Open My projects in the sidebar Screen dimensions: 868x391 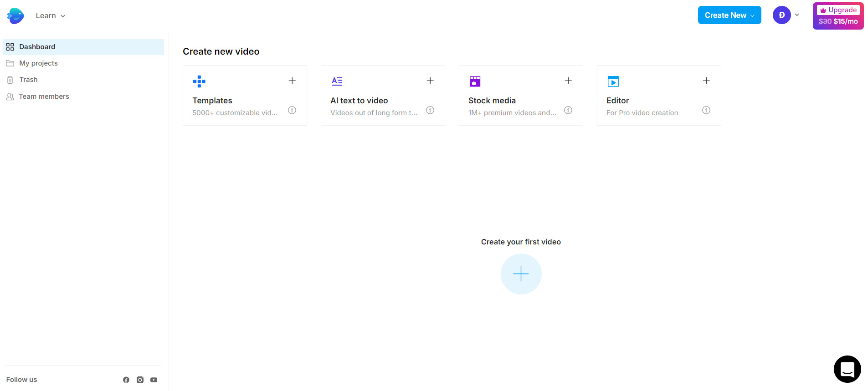(83, 63)
